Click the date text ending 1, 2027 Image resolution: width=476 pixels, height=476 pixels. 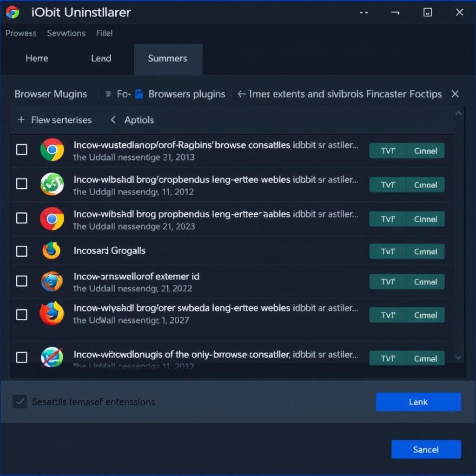click(131, 320)
